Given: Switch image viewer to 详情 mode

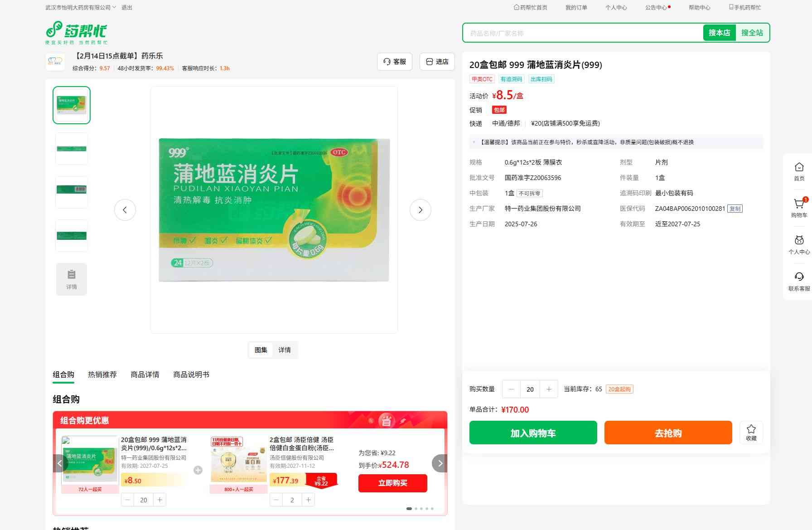Looking at the screenshot, I should [x=285, y=350].
